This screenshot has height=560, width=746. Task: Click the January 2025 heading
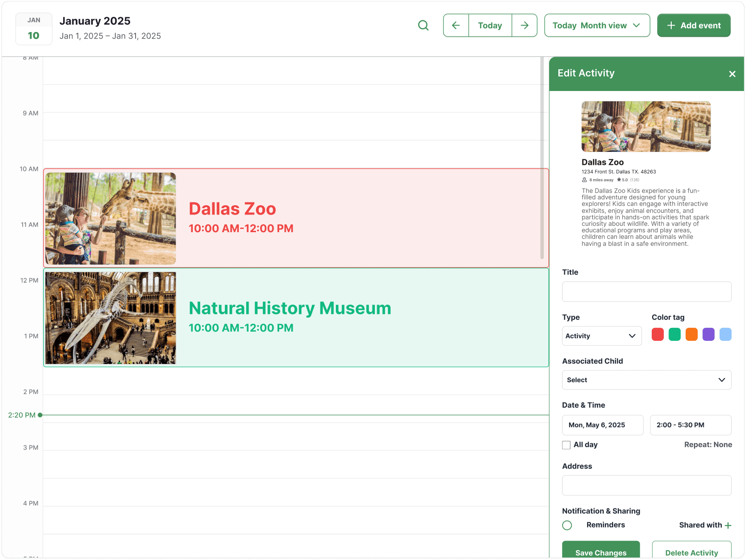coord(95,21)
